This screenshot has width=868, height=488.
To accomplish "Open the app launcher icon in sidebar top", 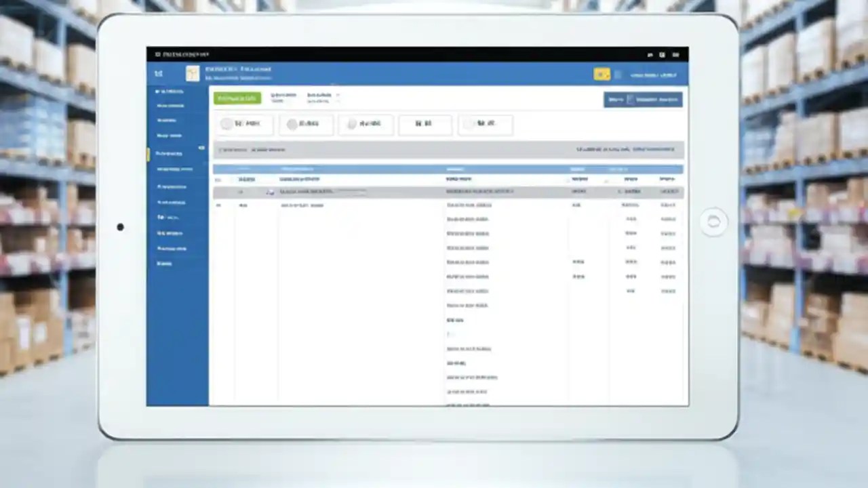I will pyautogui.click(x=159, y=73).
